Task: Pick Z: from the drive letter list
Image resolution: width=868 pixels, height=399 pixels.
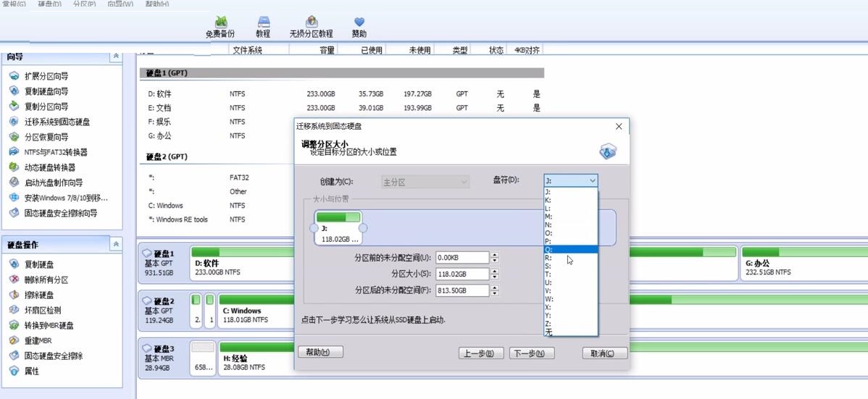Action: click(x=570, y=324)
